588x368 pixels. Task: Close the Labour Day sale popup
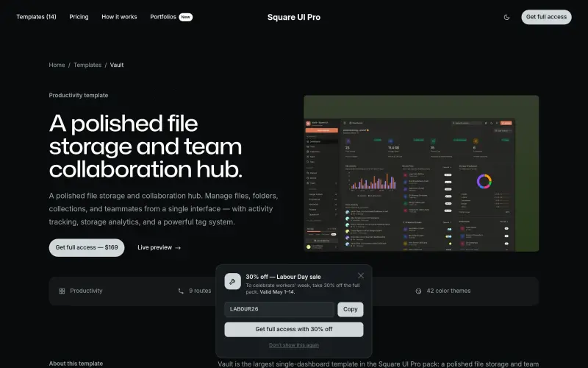coord(361,275)
